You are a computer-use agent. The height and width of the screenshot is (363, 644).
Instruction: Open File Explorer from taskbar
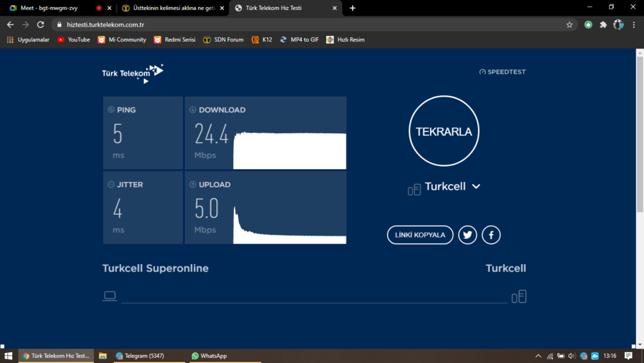tap(102, 356)
